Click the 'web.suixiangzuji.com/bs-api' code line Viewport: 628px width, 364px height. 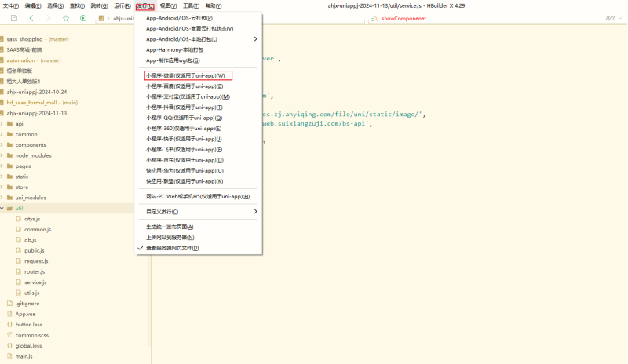(318, 123)
